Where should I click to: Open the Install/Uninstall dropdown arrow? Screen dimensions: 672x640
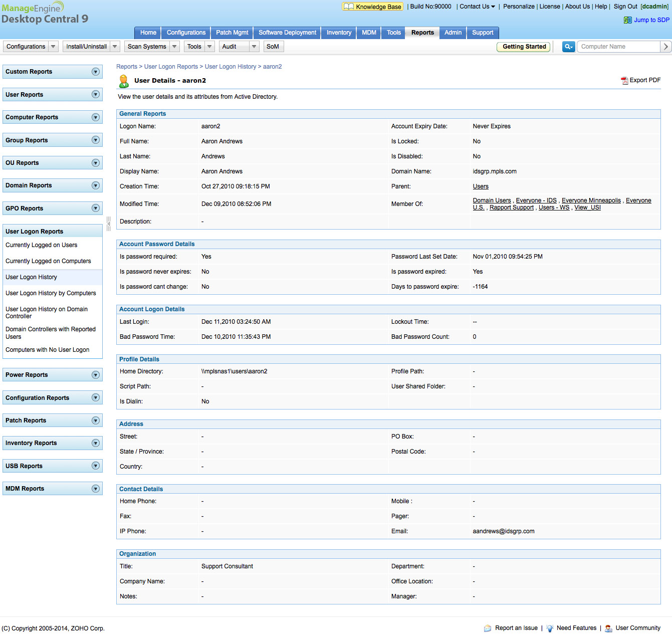tap(115, 47)
